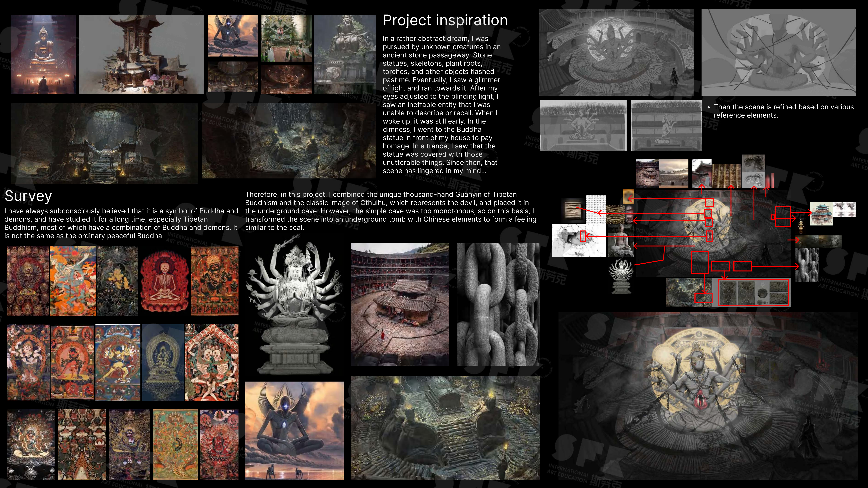
Task: Open the white flaming deity on black thangka
Action: click(31, 445)
